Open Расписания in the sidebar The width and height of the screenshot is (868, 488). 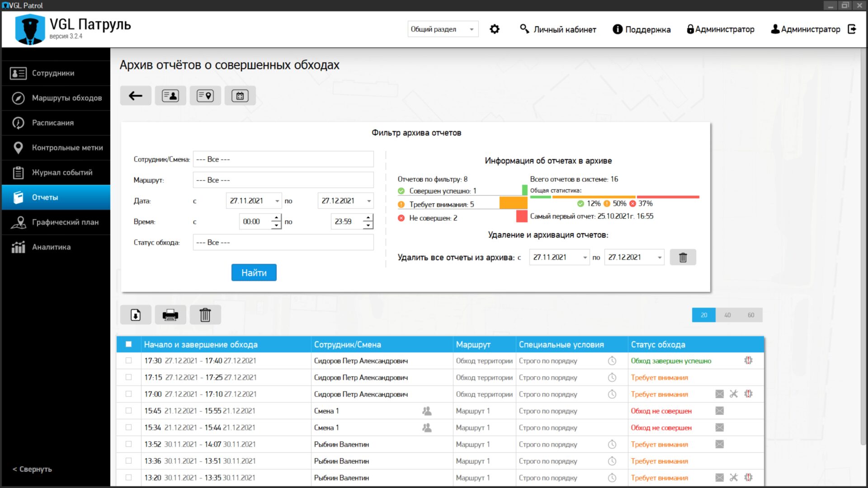click(x=56, y=123)
